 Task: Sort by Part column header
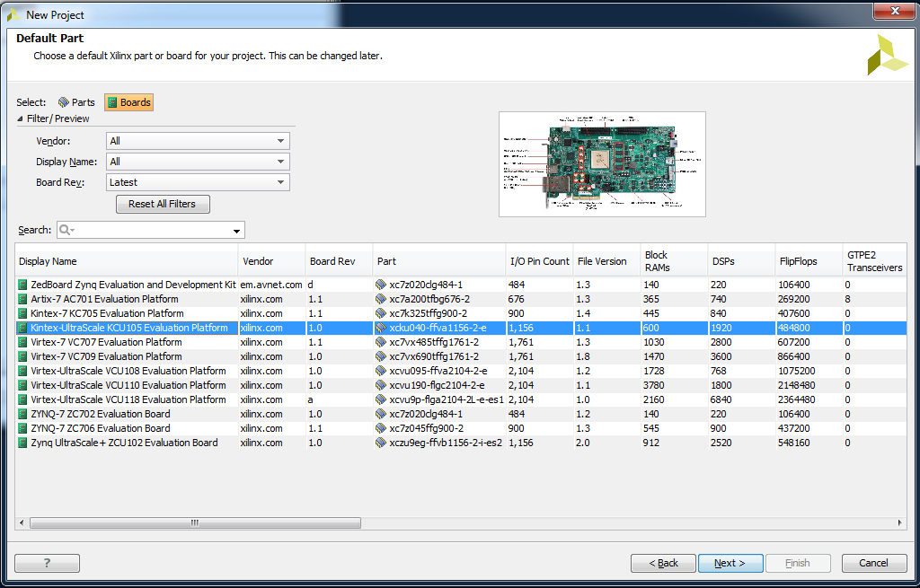(439, 261)
